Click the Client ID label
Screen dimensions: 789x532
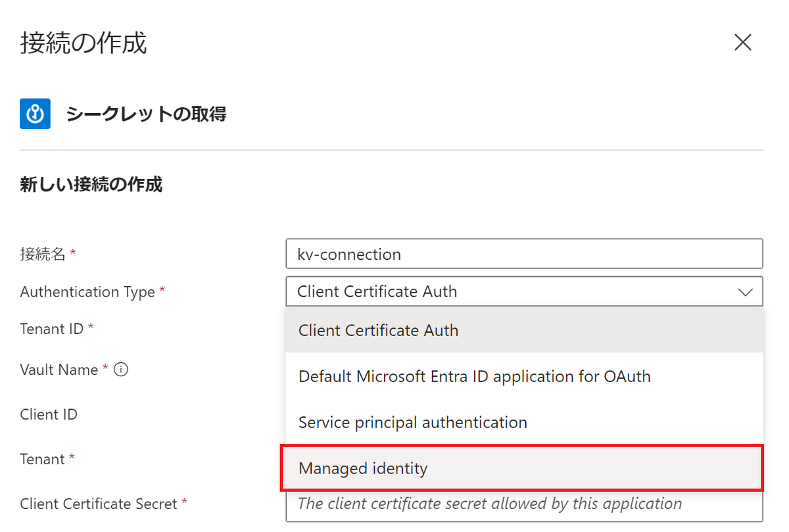tap(49, 414)
